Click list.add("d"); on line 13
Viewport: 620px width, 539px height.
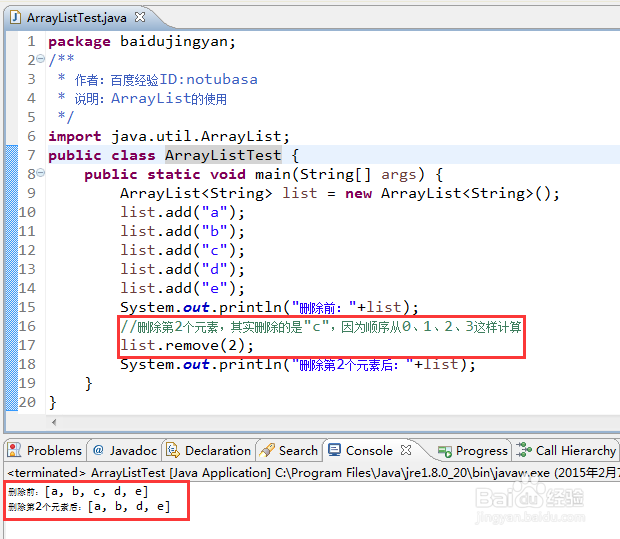pos(182,269)
